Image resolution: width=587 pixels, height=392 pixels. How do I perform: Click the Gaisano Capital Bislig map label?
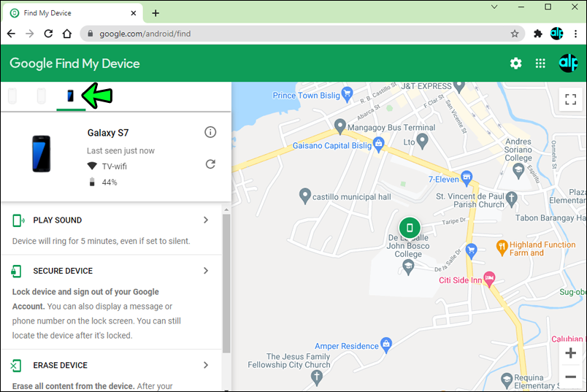(332, 146)
